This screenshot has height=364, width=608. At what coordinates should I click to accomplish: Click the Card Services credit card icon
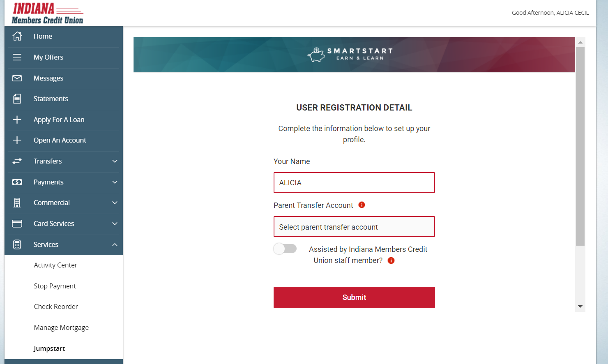tap(17, 223)
